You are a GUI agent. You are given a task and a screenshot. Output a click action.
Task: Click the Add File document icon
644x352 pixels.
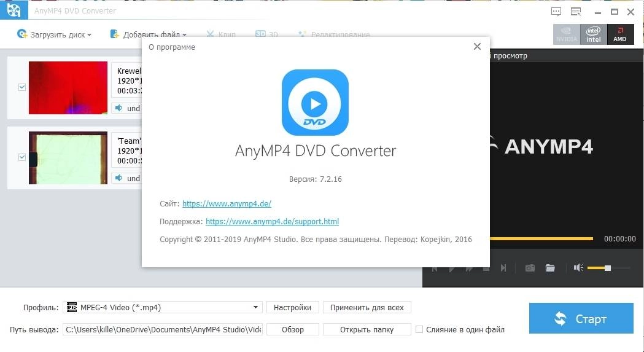click(x=115, y=34)
